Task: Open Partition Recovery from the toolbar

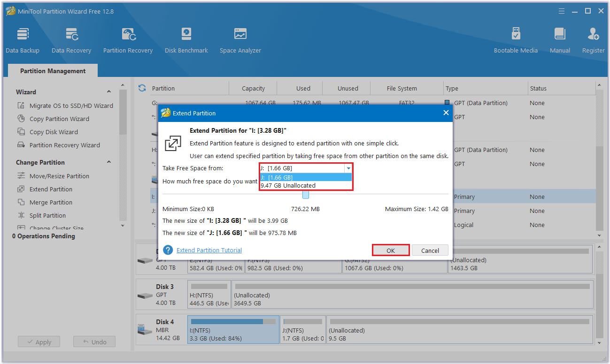Action: point(128,40)
